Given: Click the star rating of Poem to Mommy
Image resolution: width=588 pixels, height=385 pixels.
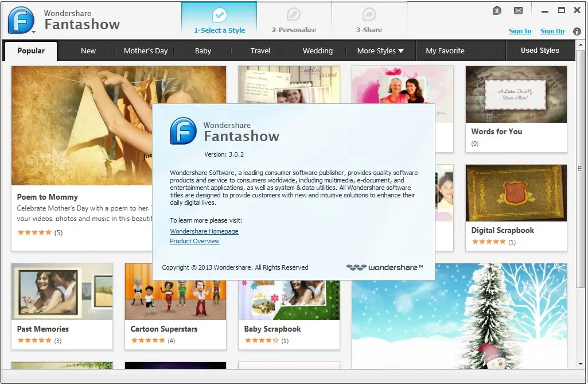Looking at the screenshot, I should pyautogui.click(x=34, y=232).
